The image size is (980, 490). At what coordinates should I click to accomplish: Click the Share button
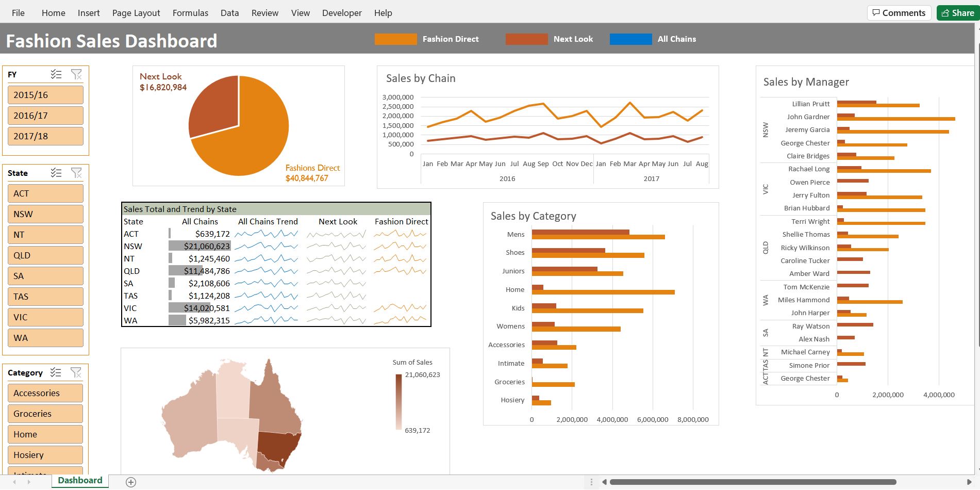[958, 13]
